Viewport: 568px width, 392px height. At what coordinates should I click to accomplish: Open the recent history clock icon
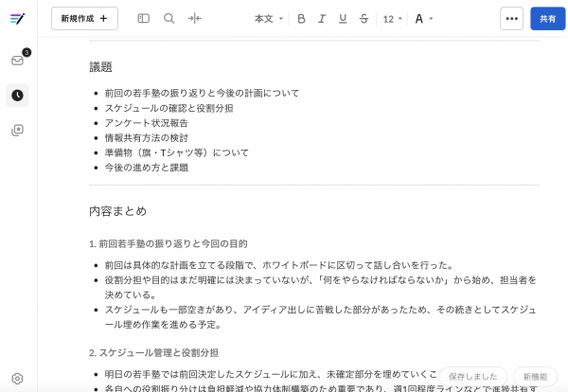17,95
